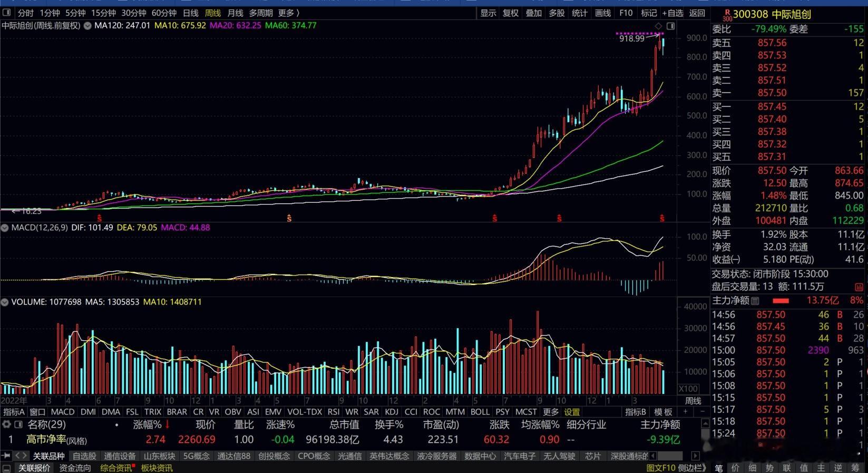Switch chart to 月线 period

[235, 13]
